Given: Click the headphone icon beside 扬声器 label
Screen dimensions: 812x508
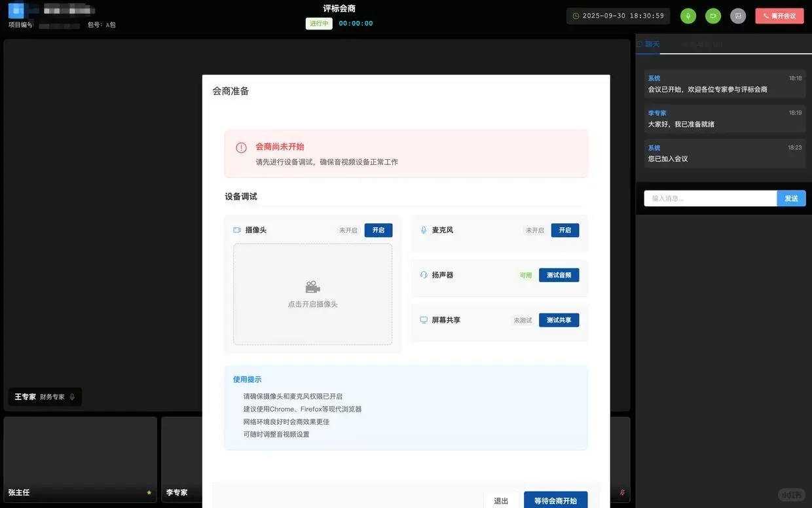Looking at the screenshot, I should point(423,275).
